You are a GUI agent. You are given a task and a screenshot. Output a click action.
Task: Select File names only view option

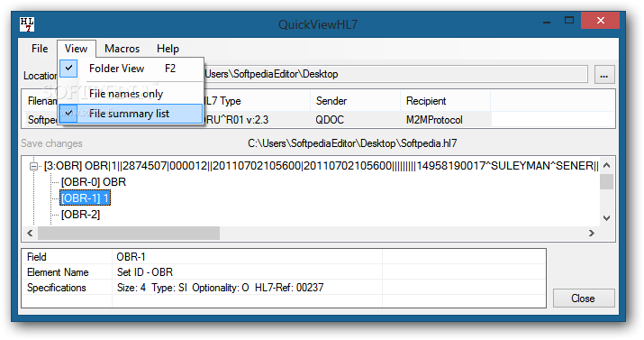pos(131,94)
